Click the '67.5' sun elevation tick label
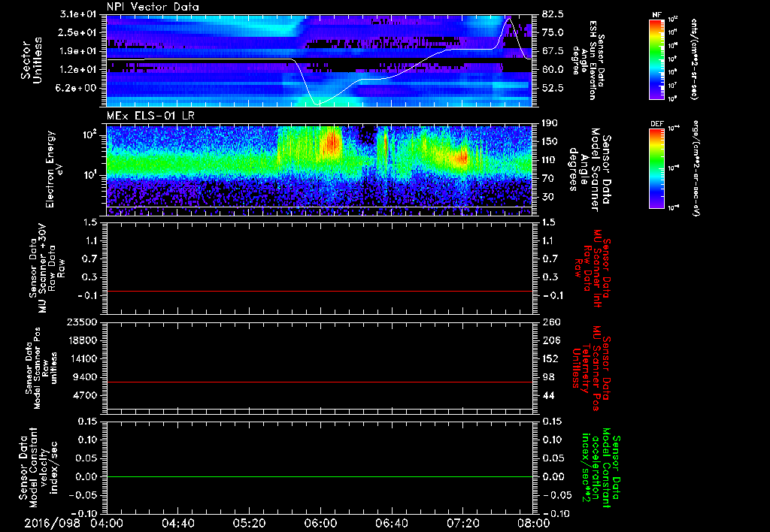770x532 pixels. click(x=553, y=51)
